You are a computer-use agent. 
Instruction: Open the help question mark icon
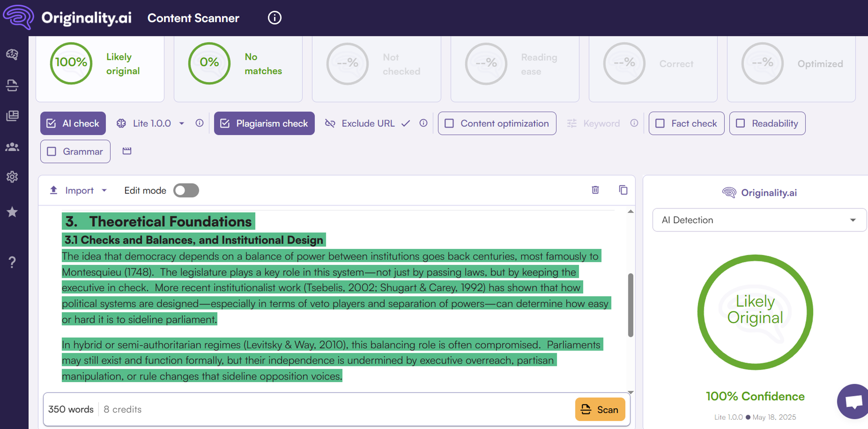pos(12,262)
